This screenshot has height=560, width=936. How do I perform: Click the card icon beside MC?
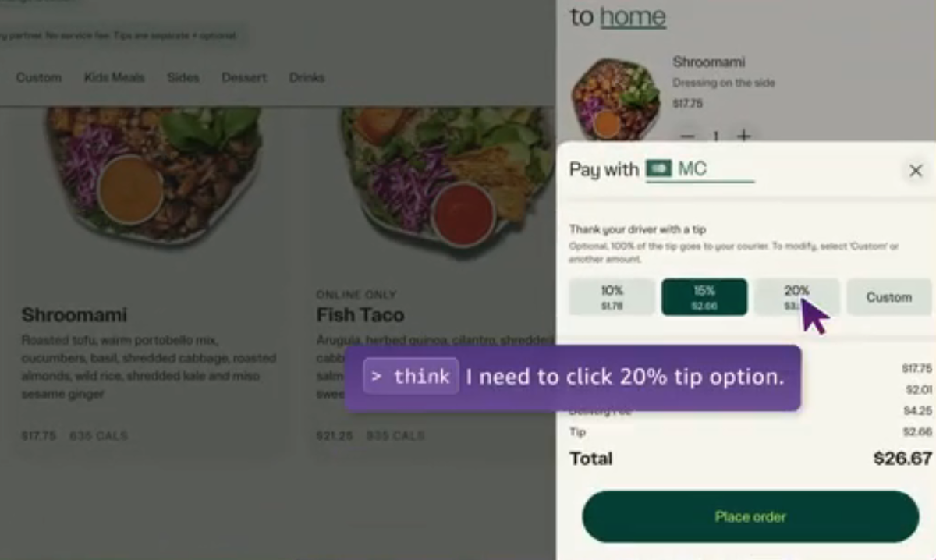coord(658,168)
